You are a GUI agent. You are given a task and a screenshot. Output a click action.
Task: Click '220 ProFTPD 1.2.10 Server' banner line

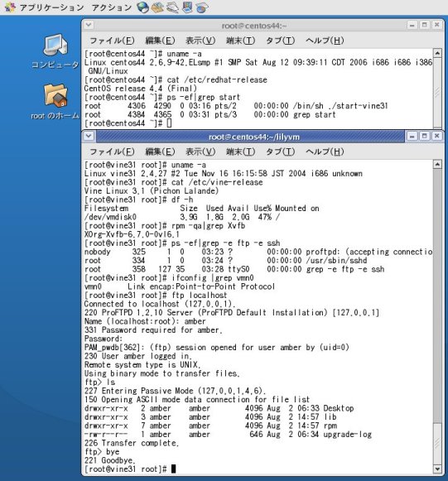[x=232, y=313]
